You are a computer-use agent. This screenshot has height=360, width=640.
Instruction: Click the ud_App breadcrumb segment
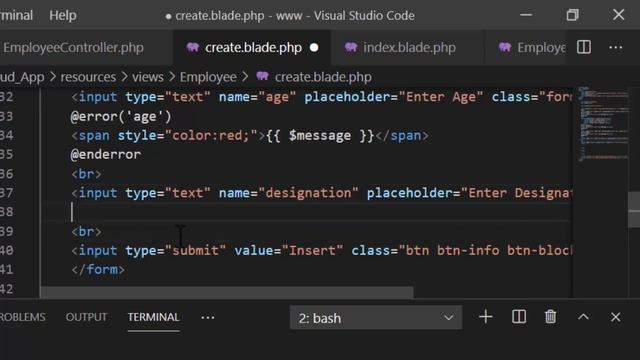tap(22, 77)
